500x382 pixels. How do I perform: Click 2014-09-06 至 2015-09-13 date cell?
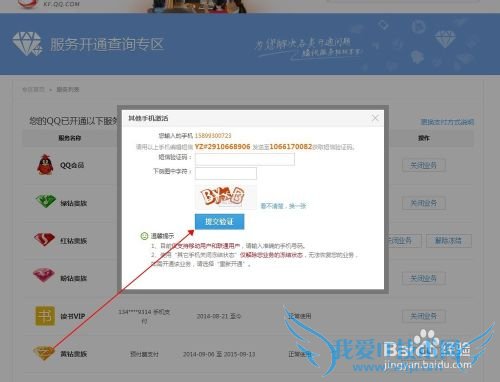(219, 354)
